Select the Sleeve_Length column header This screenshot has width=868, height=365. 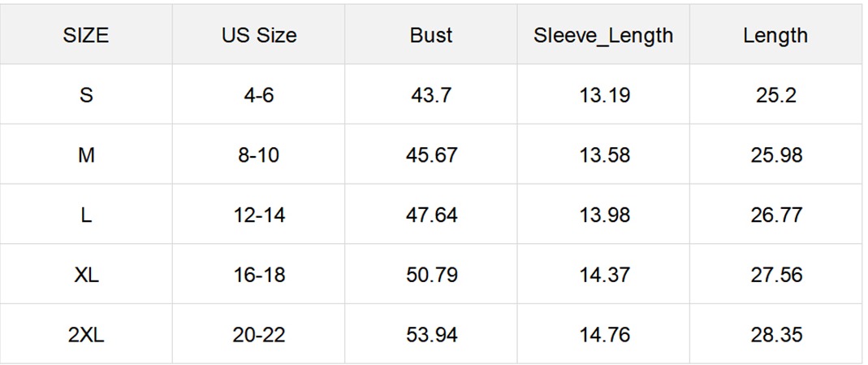(x=603, y=36)
